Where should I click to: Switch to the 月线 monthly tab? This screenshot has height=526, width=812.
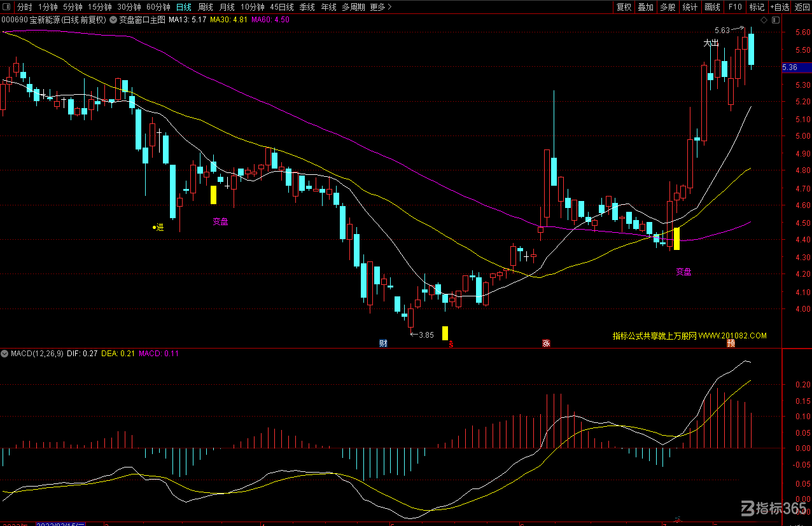pos(227,7)
